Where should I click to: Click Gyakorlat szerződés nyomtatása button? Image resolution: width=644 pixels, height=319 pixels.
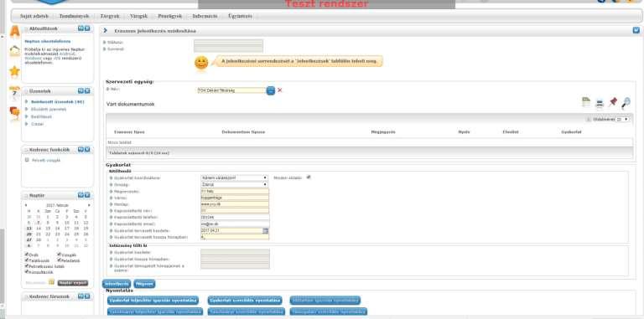pyautogui.click(x=245, y=300)
